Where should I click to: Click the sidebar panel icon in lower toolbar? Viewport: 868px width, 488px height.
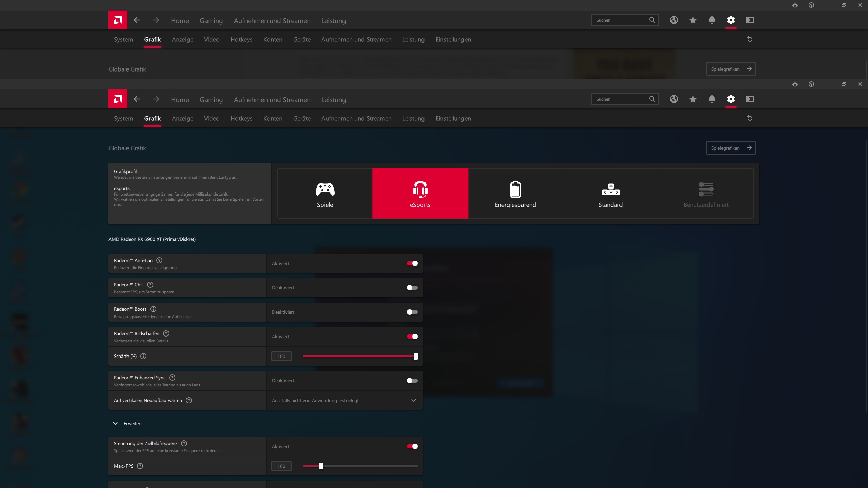coord(750,99)
